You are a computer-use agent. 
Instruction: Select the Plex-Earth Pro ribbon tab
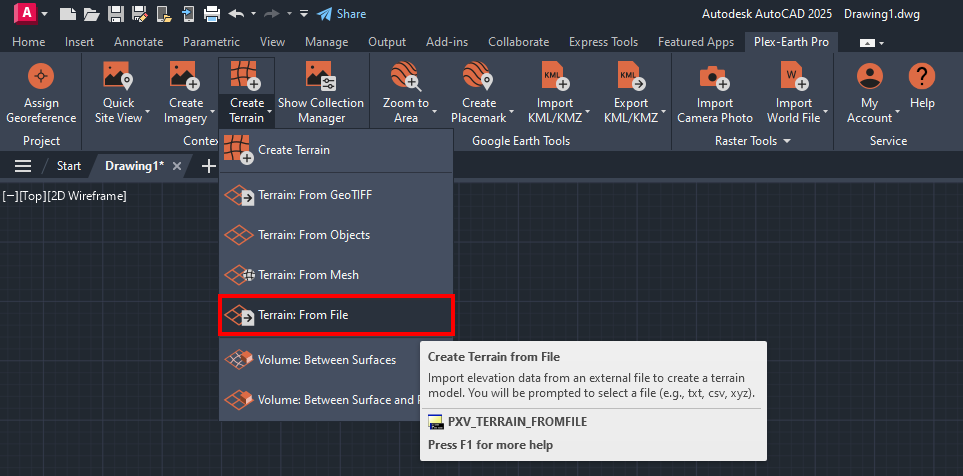pyautogui.click(x=791, y=42)
